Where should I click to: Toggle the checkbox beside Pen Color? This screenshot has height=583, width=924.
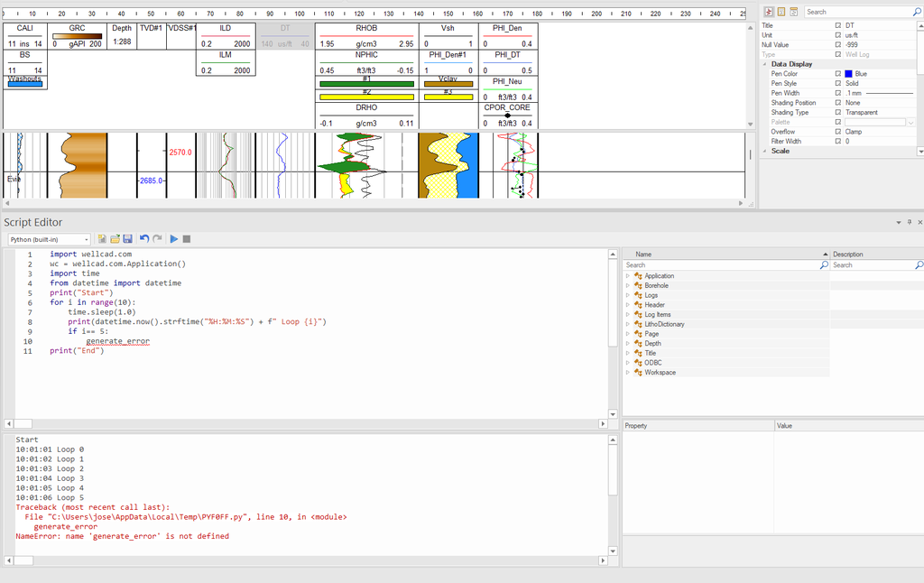point(838,74)
